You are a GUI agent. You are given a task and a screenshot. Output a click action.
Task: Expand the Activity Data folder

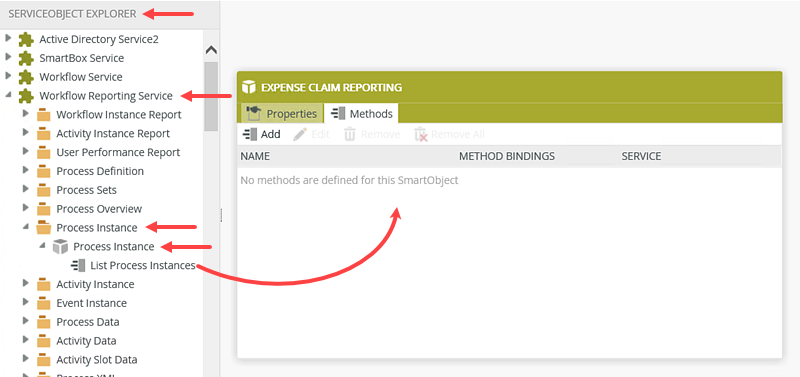26,340
